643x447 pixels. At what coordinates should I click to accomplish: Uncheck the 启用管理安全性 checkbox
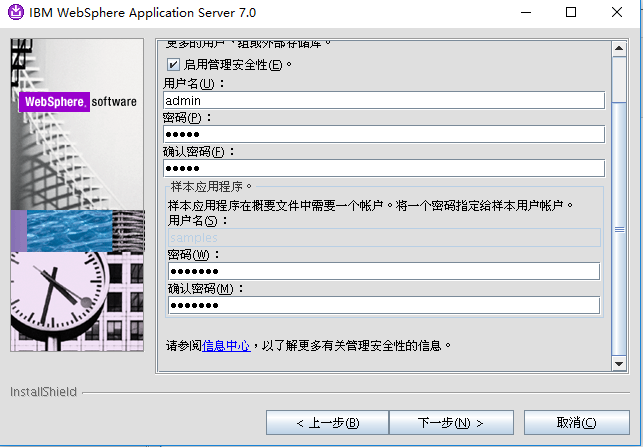tap(173, 64)
